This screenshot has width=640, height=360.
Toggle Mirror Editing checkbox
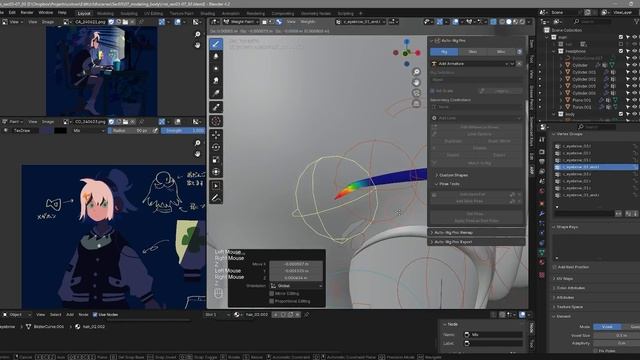[272, 293]
